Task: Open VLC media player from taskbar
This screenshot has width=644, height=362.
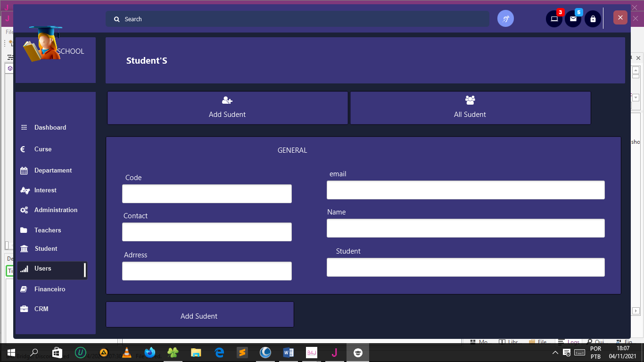Action: tap(126, 353)
